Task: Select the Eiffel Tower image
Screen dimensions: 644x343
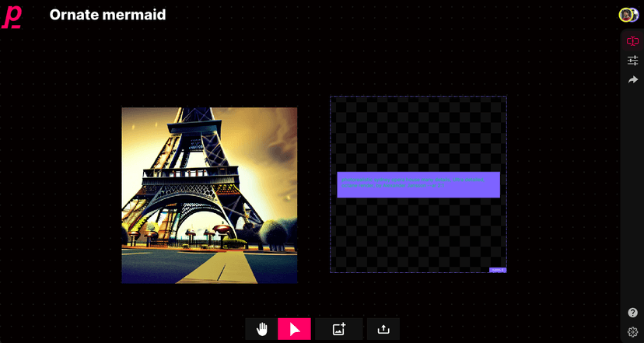Action: point(209,195)
